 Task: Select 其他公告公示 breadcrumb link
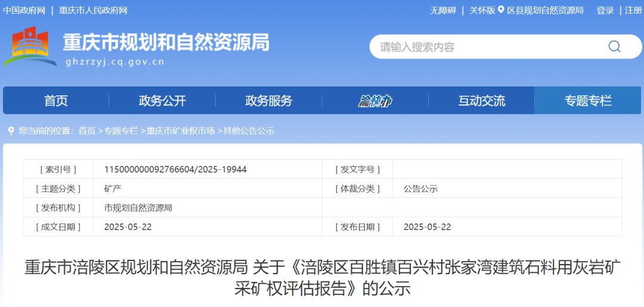tap(249, 131)
